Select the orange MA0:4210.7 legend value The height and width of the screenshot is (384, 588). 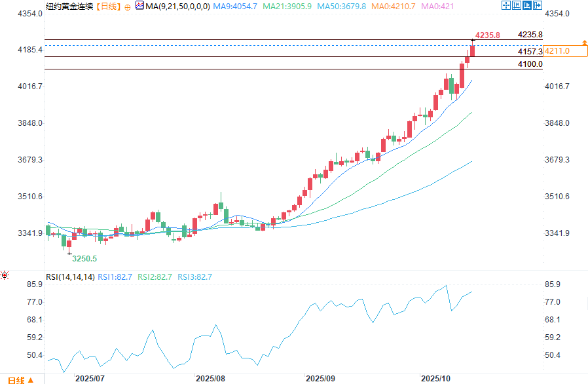point(394,7)
